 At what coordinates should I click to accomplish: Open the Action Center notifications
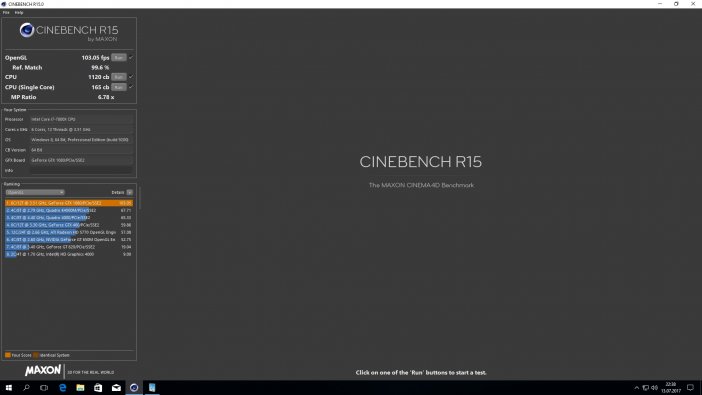coord(690,388)
